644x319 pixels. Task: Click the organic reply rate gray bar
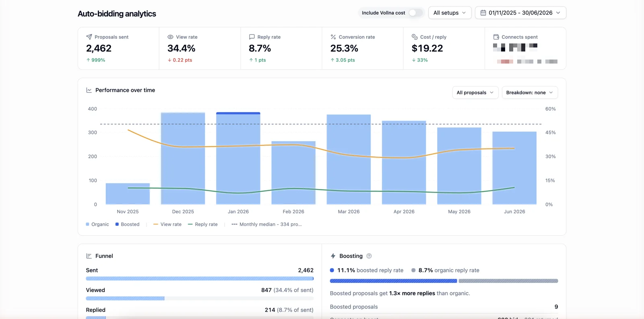click(x=508, y=281)
